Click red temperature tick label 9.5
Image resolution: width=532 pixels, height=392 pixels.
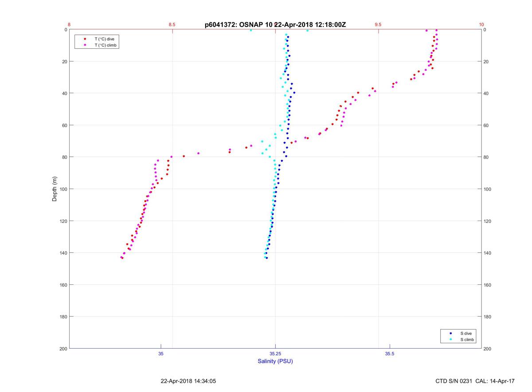[x=378, y=24]
